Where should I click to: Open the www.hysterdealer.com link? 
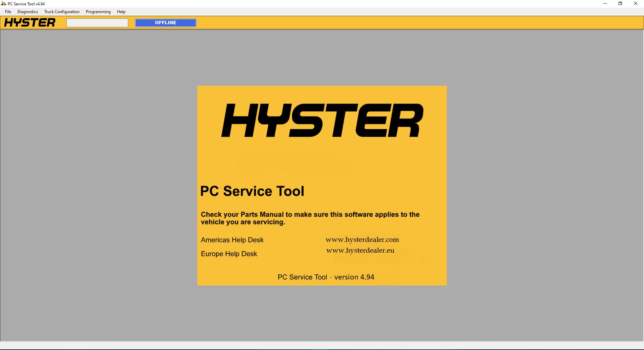(x=362, y=240)
